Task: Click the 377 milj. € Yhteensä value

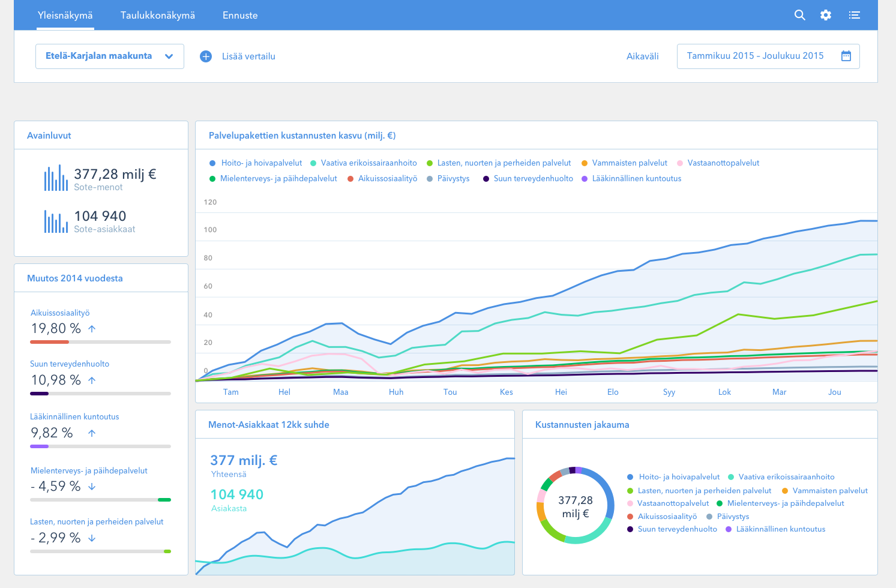Action: (x=244, y=460)
